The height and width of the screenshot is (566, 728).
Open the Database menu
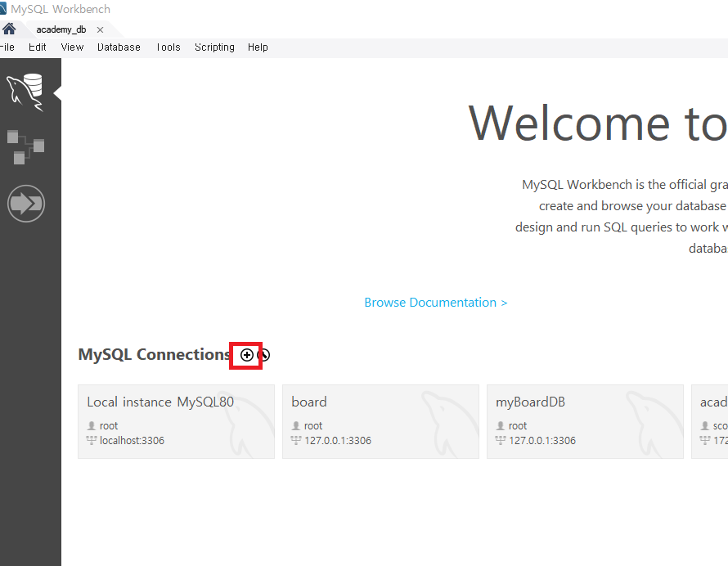tap(119, 47)
